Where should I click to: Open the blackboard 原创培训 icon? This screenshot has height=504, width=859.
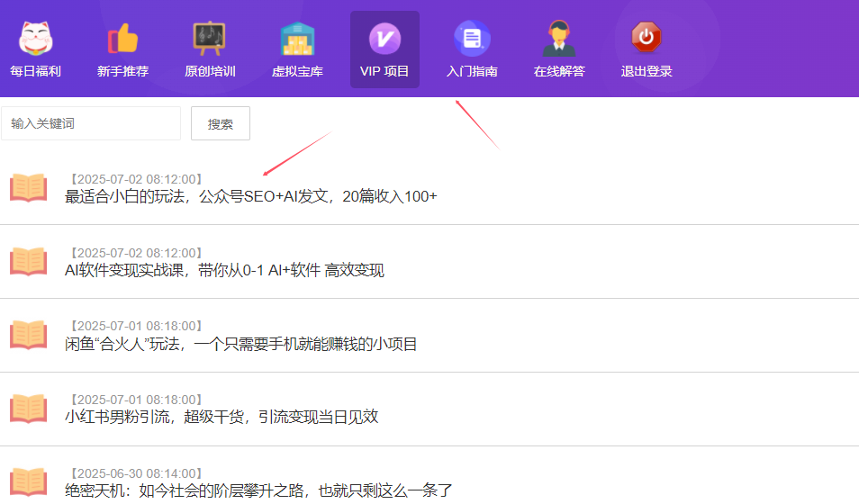tap(209, 39)
